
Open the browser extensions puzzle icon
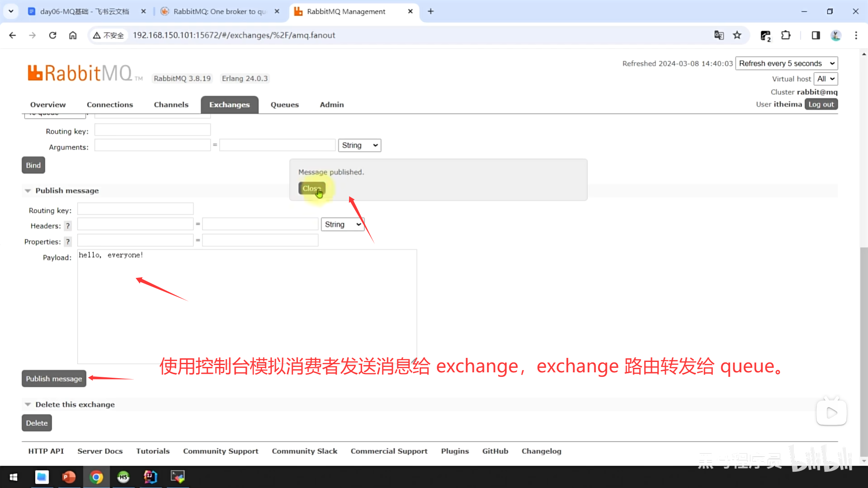point(786,35)
